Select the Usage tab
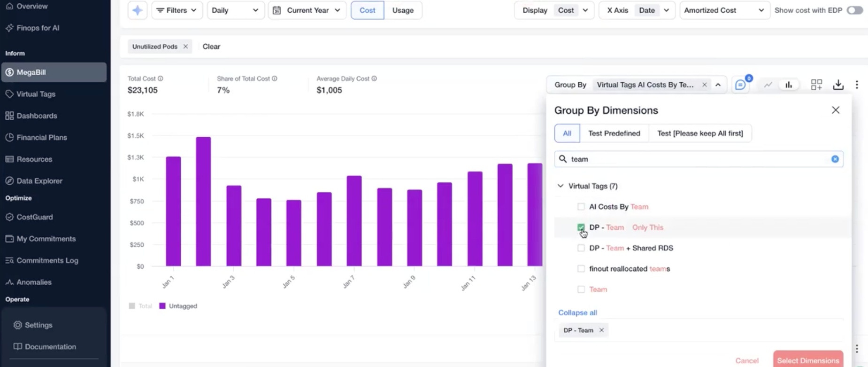 (403, 10)
